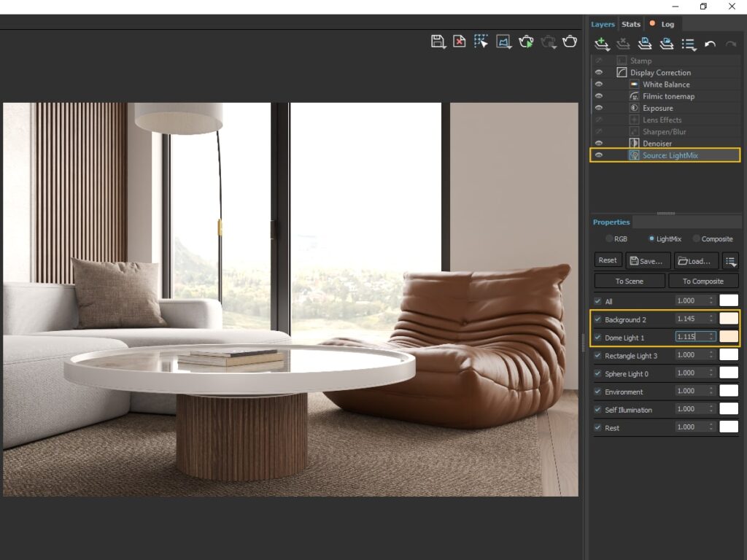Open the track mouse render dropdown icon

[x=503, y=42]
